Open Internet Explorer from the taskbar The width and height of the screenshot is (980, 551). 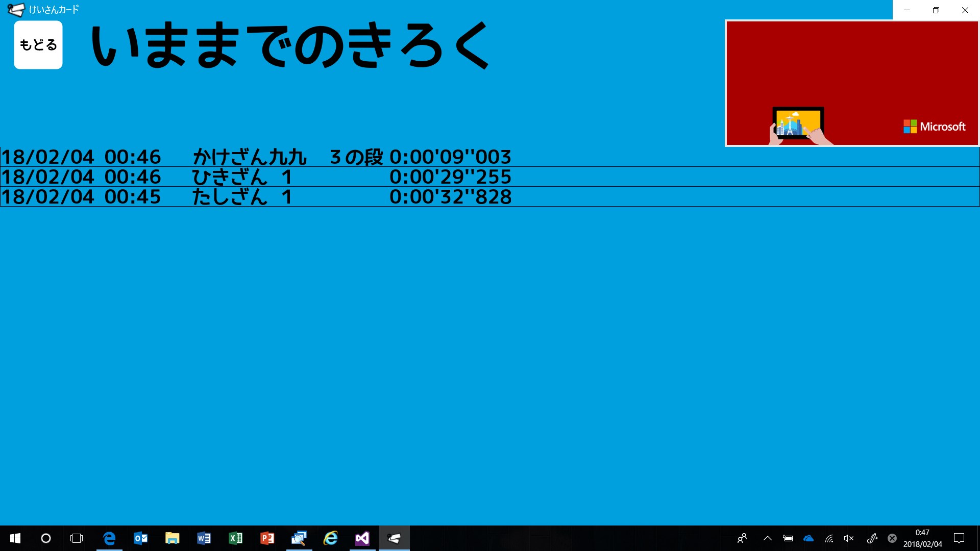[x=331, y=538]
